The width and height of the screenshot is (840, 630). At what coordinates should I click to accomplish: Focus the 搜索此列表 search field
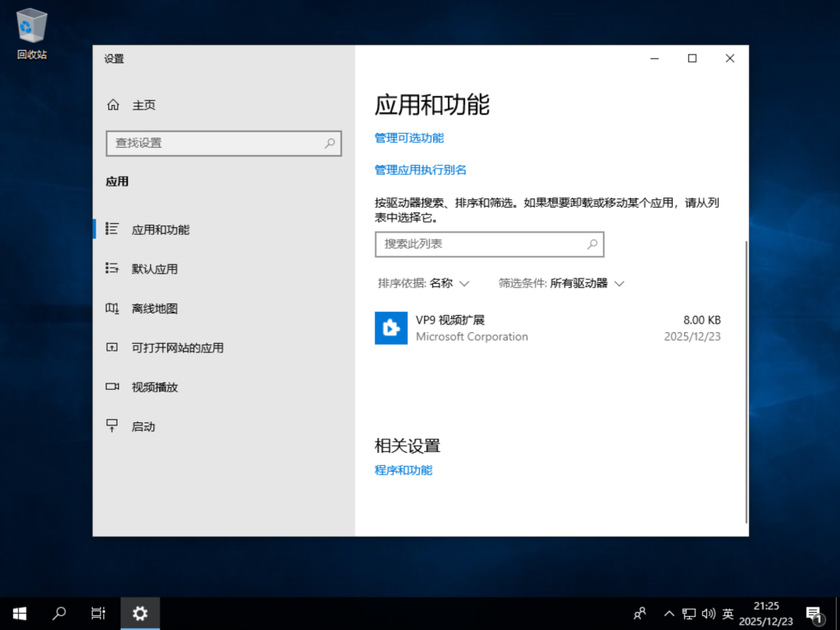click(x=490, y=244)
